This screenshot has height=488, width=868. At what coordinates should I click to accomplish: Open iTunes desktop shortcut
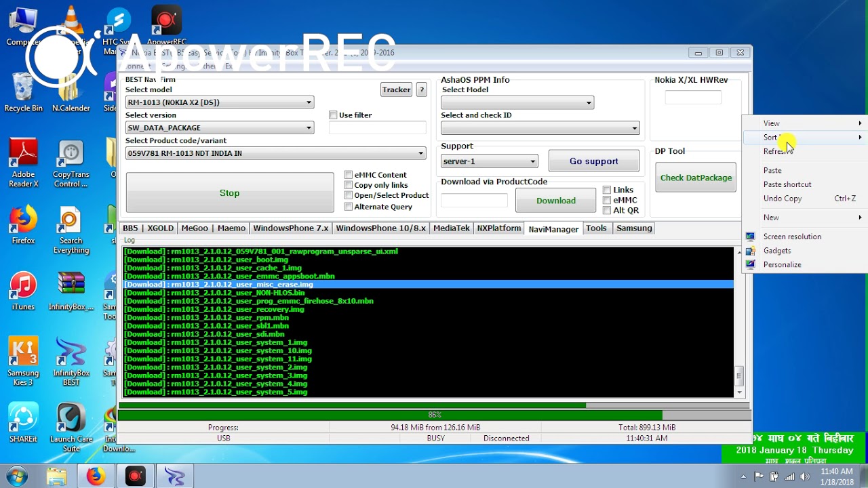click(23, 291)
